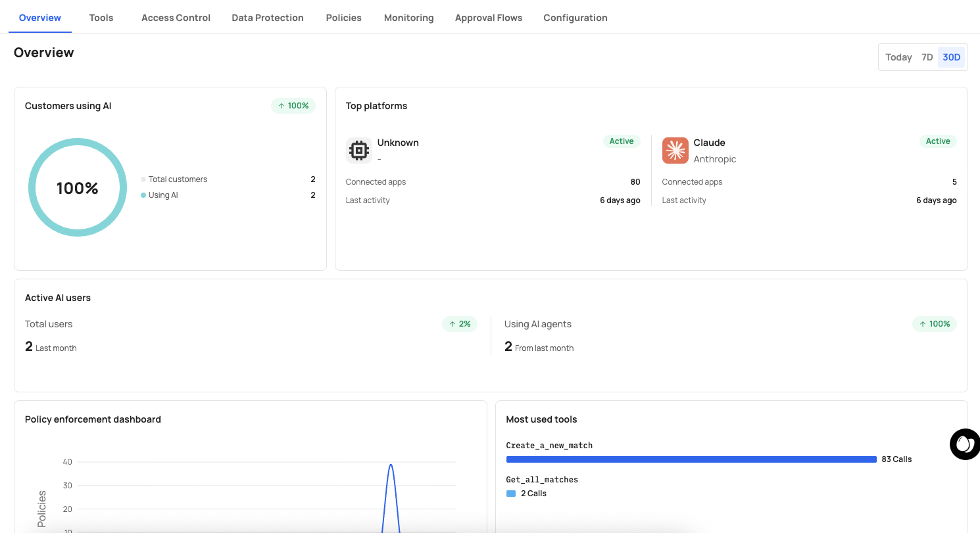Go to the Data Protection tab
The image size is (980, 533).
[268, 18]
